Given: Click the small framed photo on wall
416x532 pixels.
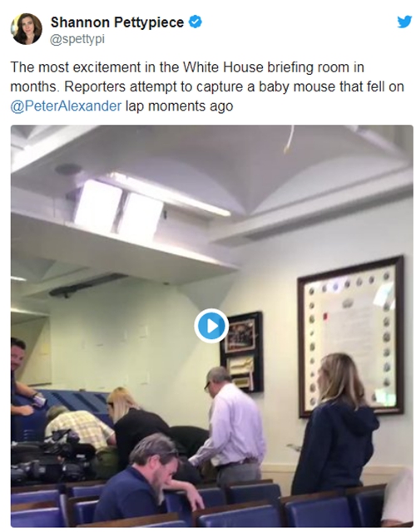Looking at the screenshot, I should pos(242,352).
